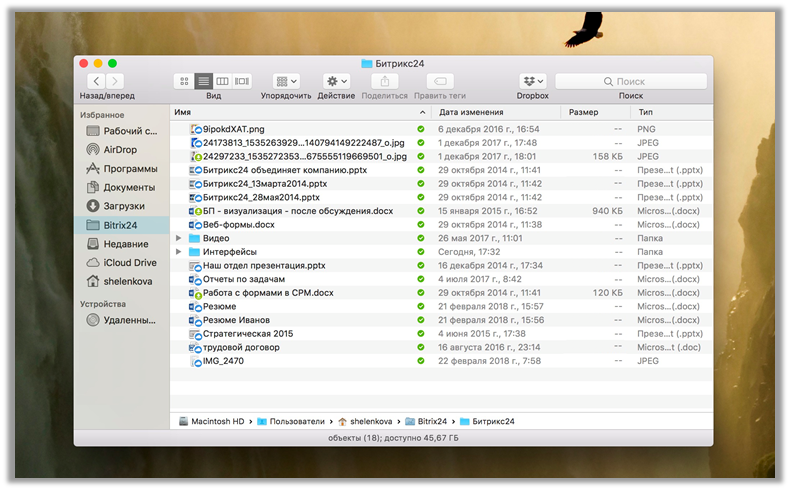Click Bitrix24 in the path bar
The width and height of the screenshot is (790, 490).
pos(426,422)
